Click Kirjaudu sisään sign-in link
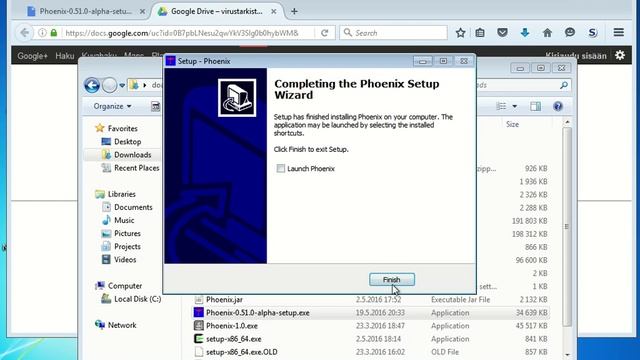The image size is (640, 360). pyautogui.click(x=576, y=56)
